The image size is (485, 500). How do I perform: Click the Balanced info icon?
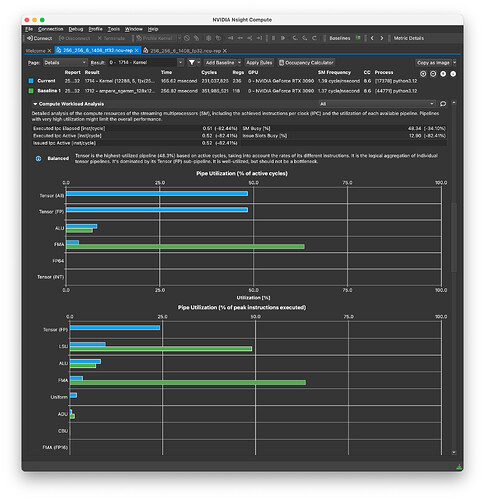click(38, 159)
